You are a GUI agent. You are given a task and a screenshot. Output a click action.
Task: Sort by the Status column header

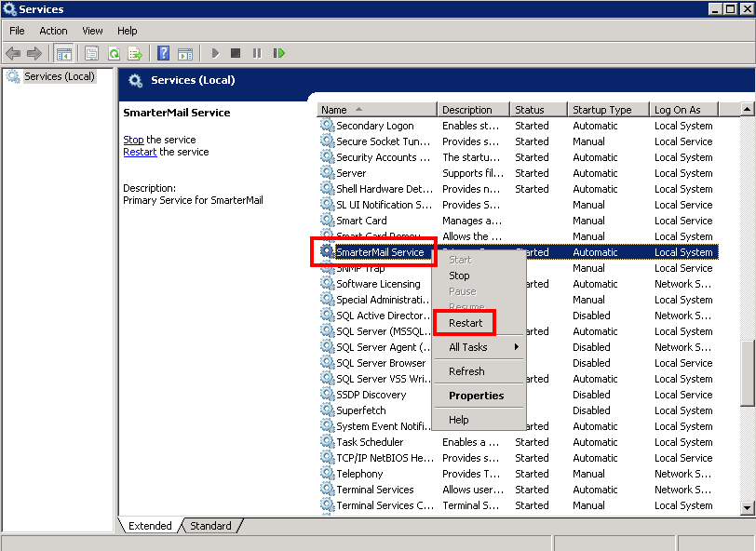pyautogui.click(x=539, y=110)
